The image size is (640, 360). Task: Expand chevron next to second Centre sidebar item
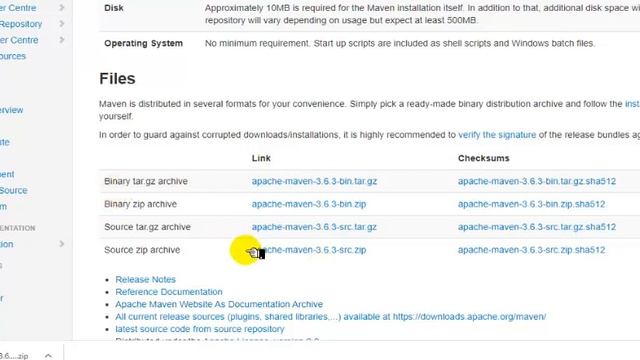[62, 40]
